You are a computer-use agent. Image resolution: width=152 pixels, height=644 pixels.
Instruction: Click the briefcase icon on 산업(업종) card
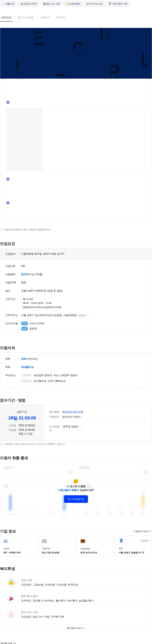[83, 541]
